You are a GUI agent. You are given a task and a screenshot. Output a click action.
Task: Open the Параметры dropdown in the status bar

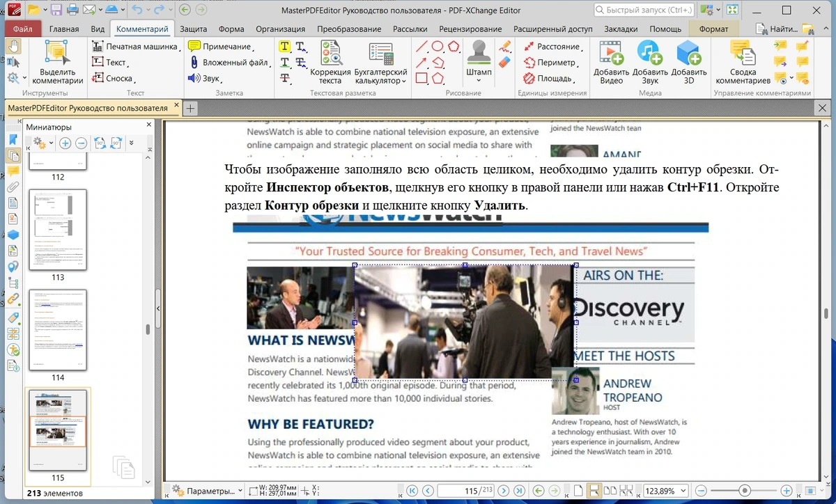(208, 491)
